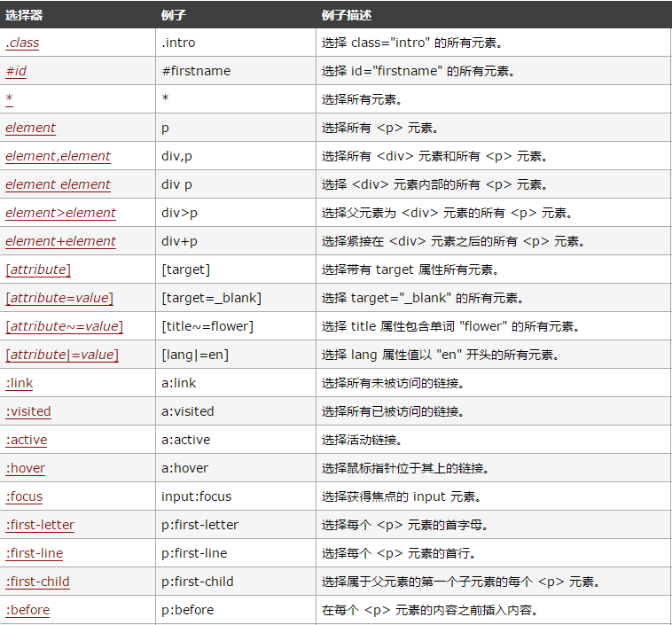The width and height of the screenshot is (672, 625).
Task: Open the .class selector link
Action: pos(22,43)
